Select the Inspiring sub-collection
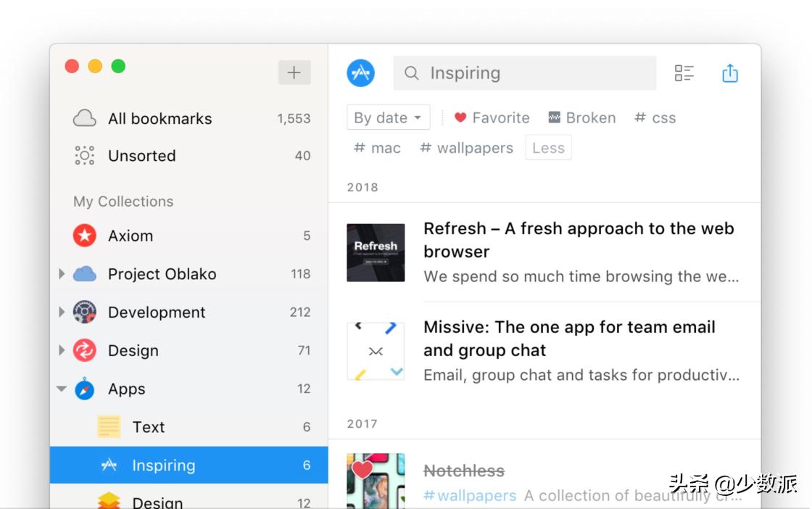This screenshot has height=509, width=812. (189, 465)
